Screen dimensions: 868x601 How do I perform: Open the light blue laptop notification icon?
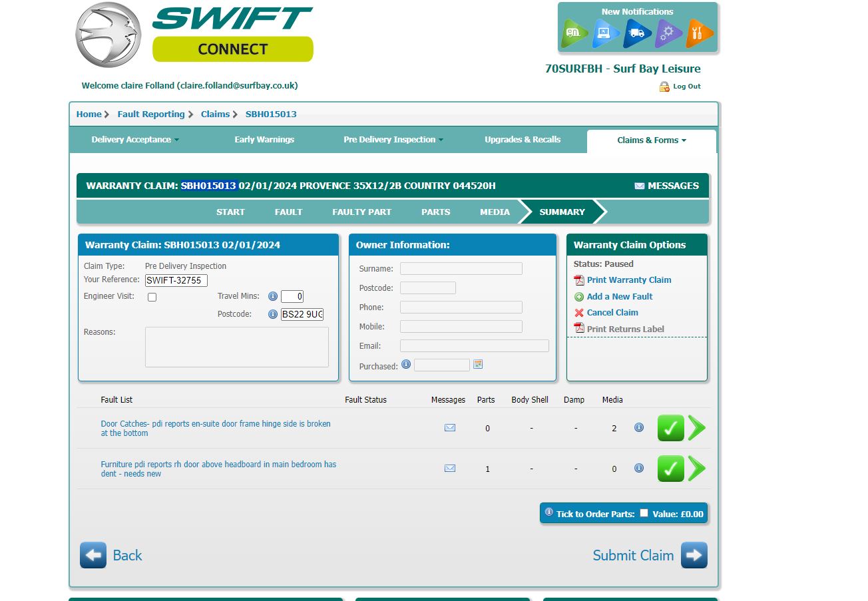[604, 33]
